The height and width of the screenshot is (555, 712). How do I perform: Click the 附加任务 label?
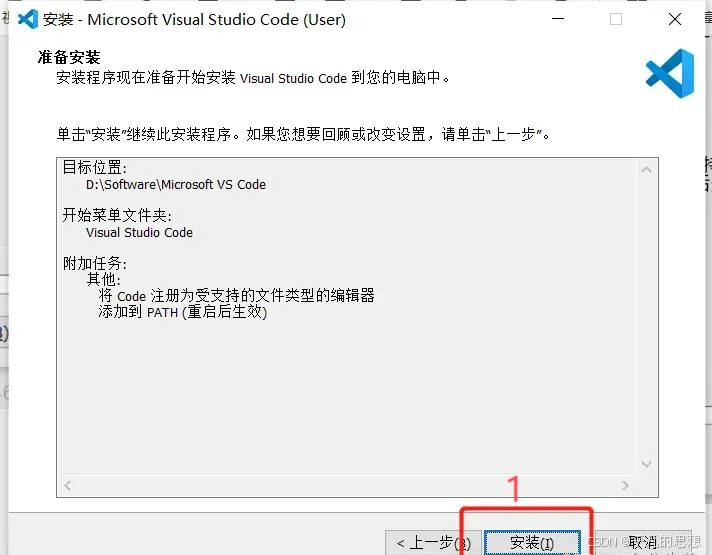pyautogui.click(x=94, y=263)
